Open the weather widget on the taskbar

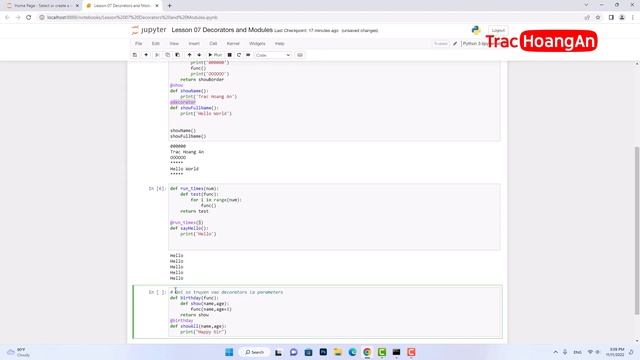18,352
